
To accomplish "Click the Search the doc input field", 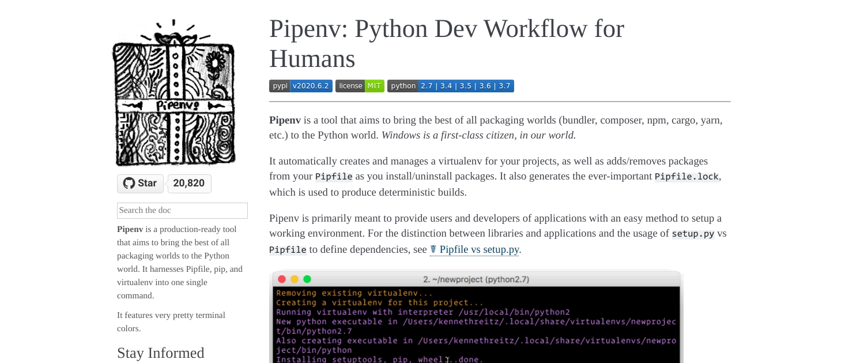I will pos(182,210).
